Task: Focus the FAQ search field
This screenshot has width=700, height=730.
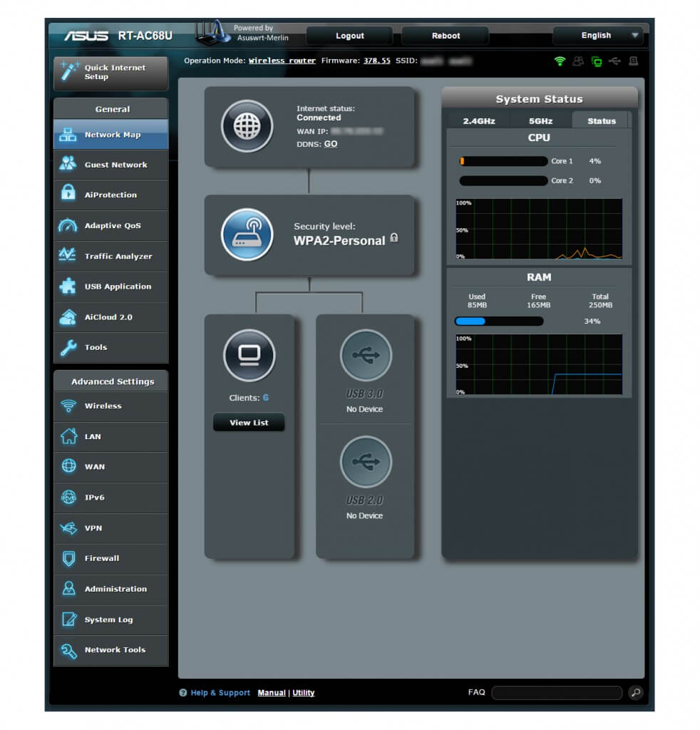Action: point(557,692)
